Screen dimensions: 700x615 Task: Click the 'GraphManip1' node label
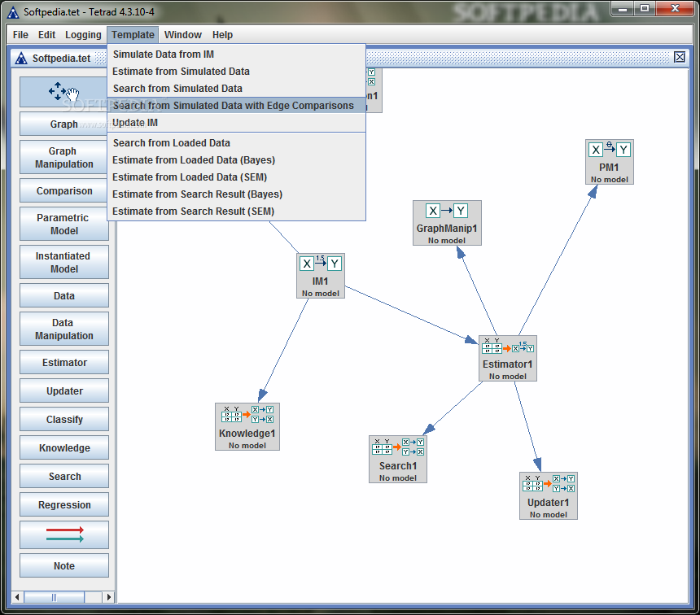[x=446, y=228]
